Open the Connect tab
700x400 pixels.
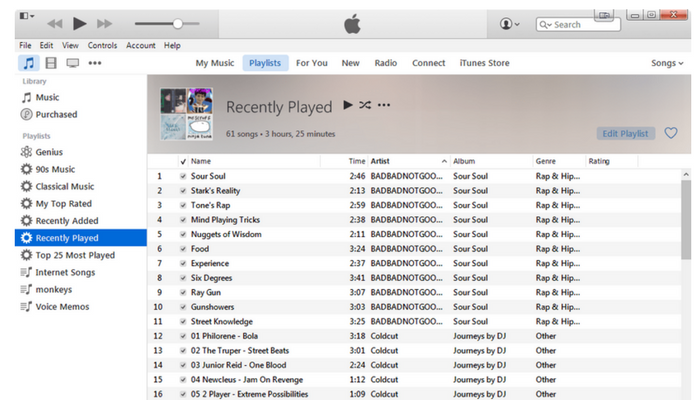[429, 63]
